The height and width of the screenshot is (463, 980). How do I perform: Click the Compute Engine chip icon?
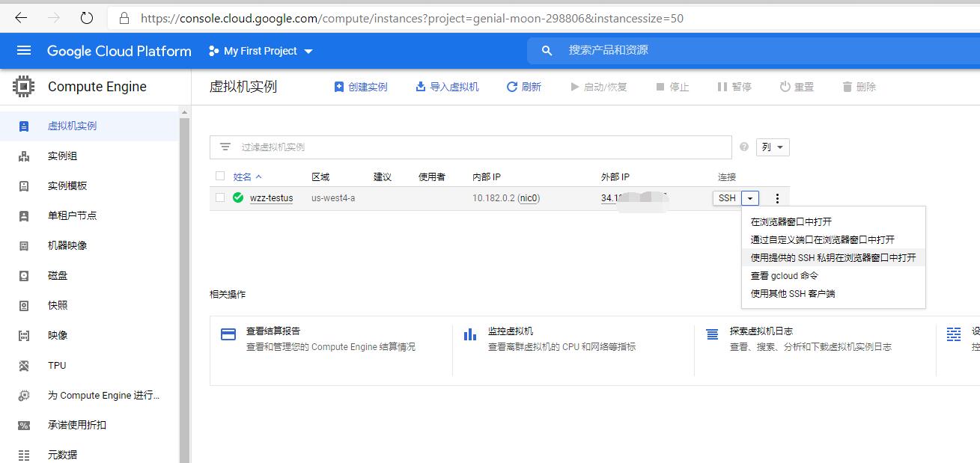tap(24, 87)
